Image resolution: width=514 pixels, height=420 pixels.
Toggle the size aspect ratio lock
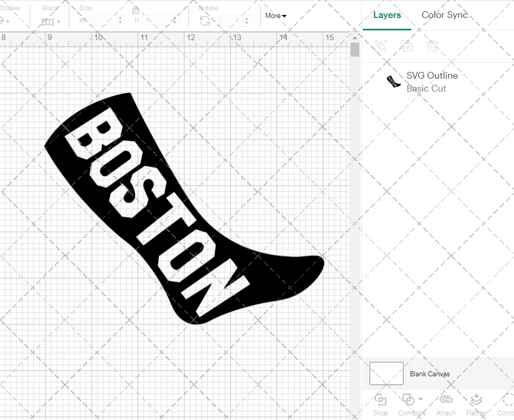pos(136,11)
